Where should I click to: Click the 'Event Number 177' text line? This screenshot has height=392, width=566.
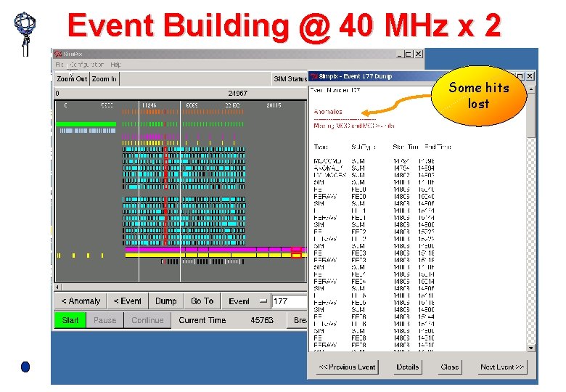point(335,90)
